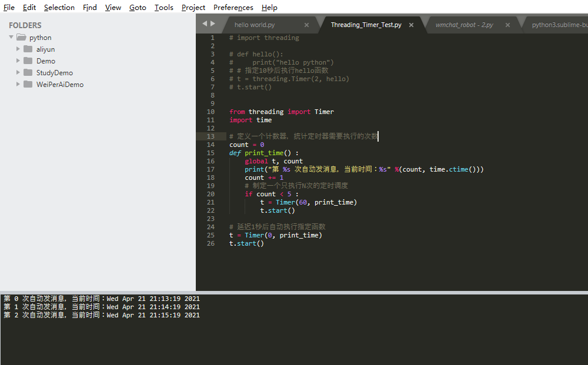Viewport: 588px width, 365px height.
Task: Switch to wmchat_robot - 2.py tab
Action: (465, 25)
